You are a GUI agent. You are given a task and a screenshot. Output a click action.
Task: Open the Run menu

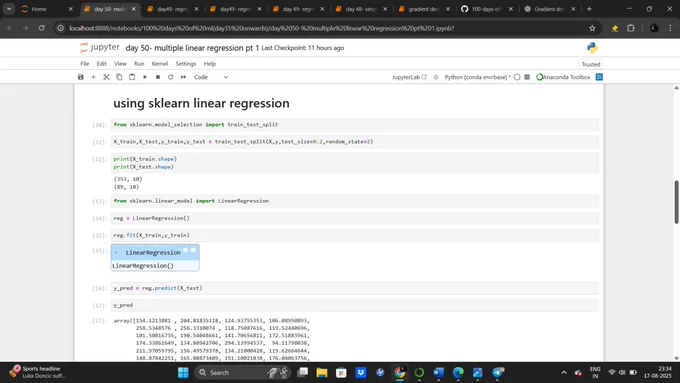(139, 64)
